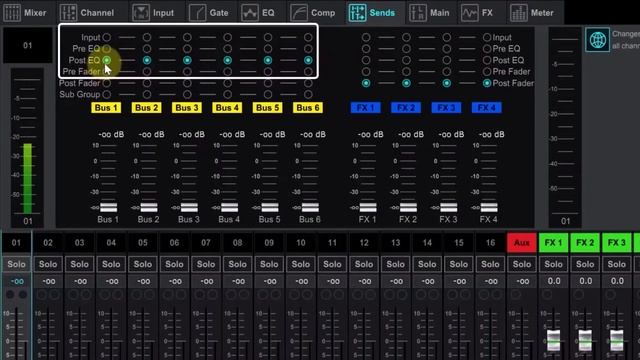The width and height of the screenshot is (640, 360).
Task: Open the Main bus icon
Action: (x=418, y=13)
